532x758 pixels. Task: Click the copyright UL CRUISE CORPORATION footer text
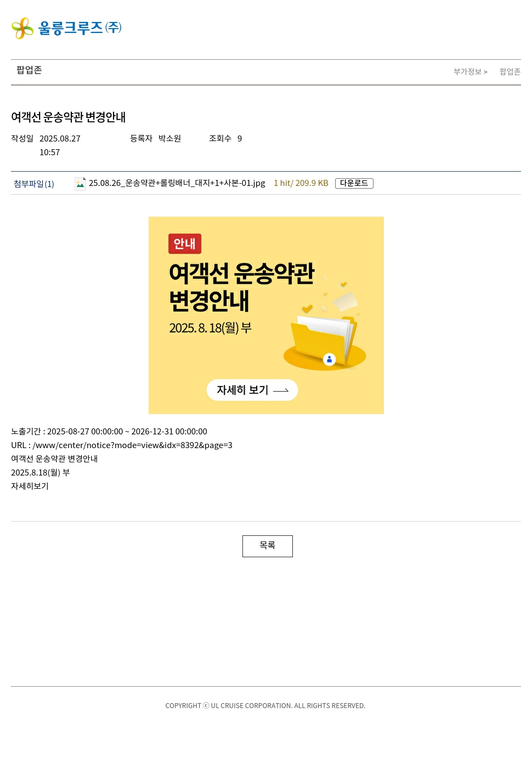click(x=265, y=706)
